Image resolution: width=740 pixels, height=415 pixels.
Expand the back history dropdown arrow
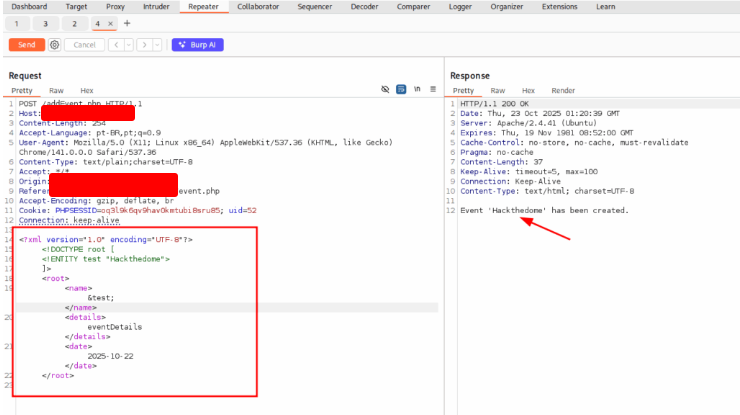tap(127, 45)
